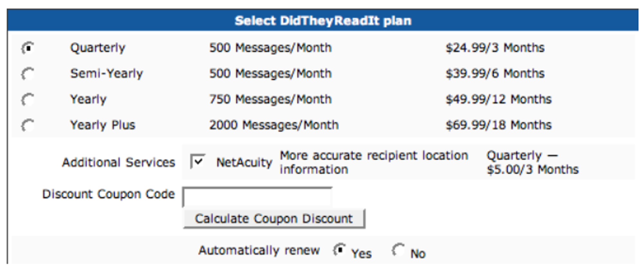Uncheck the NetAcuity service checkbox
Viewport: 644px width, 272px height.
tap(197, 161)
